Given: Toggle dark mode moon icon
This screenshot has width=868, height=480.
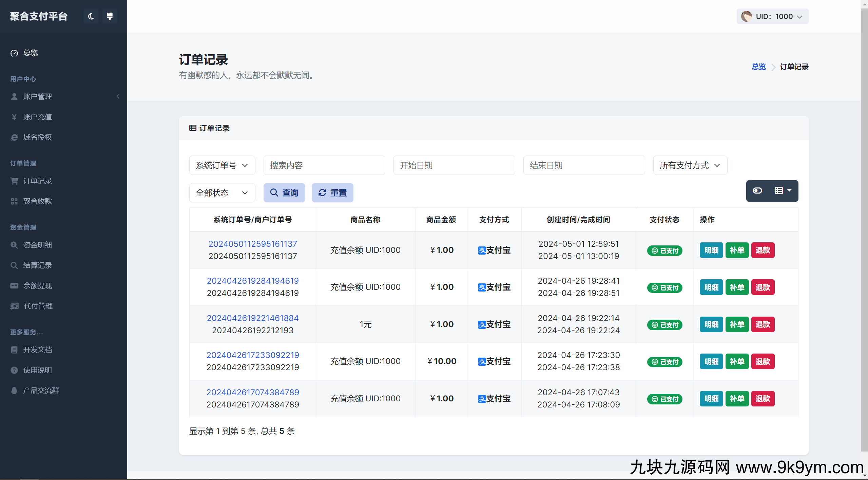Looking at the screenshot, I should (x=91, y=16).
